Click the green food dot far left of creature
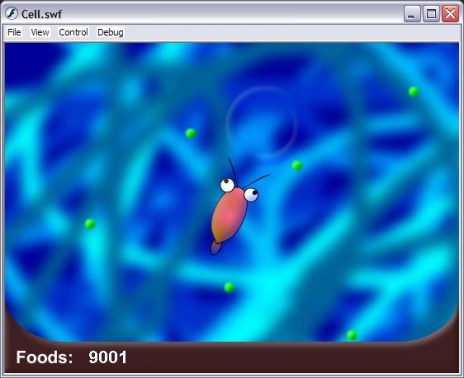464x378 pixels. (x=90, y=224)
